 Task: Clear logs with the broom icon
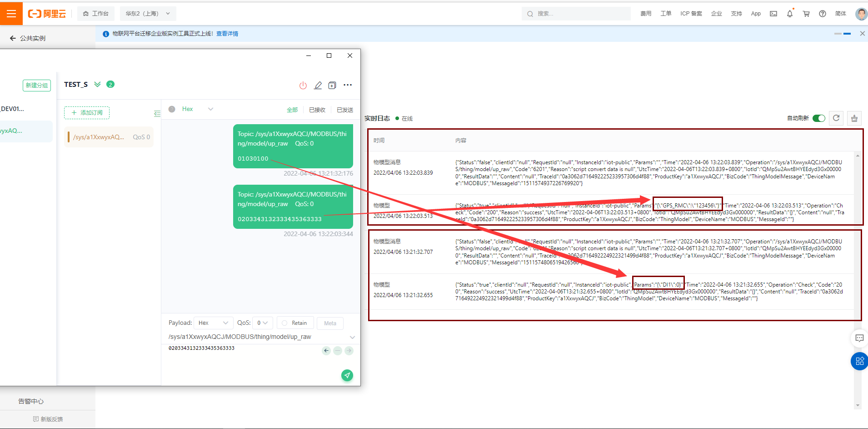854,118
